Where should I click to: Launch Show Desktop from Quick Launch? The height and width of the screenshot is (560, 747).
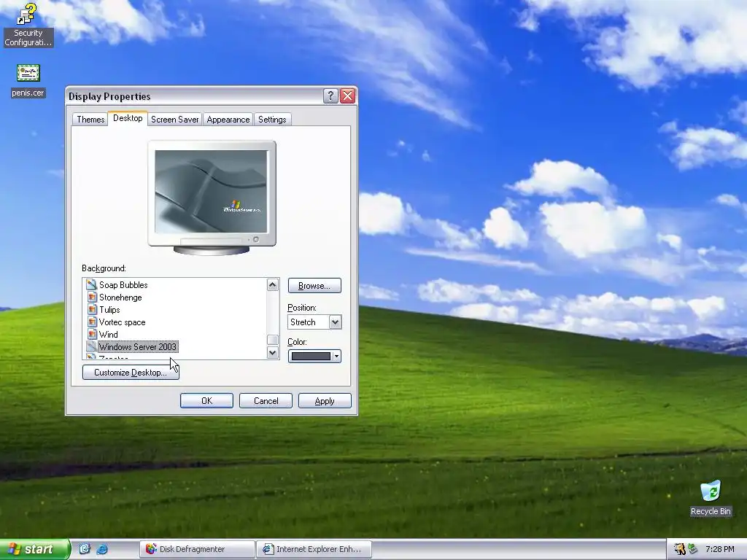(x=85, y=549)
